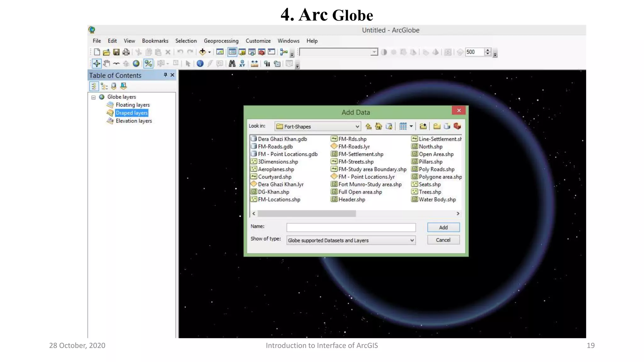The image size is (644, 362).
Task: Save the globe document
Action: point(116,52)
